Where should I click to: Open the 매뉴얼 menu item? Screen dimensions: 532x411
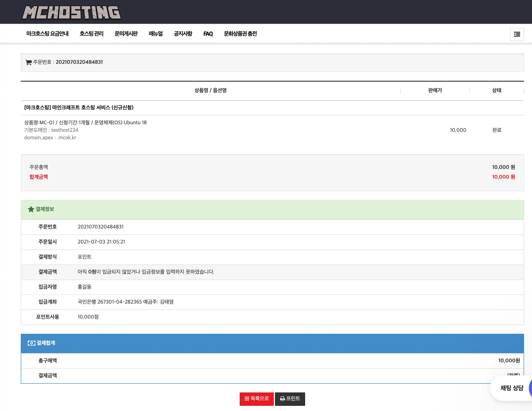(x=156, y=34)
